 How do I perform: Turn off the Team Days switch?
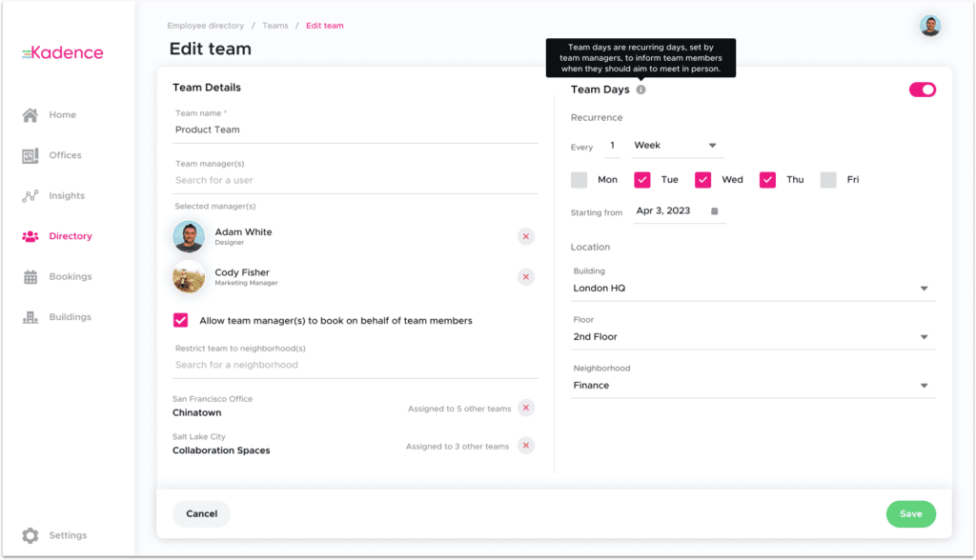(x=922, y=90)
